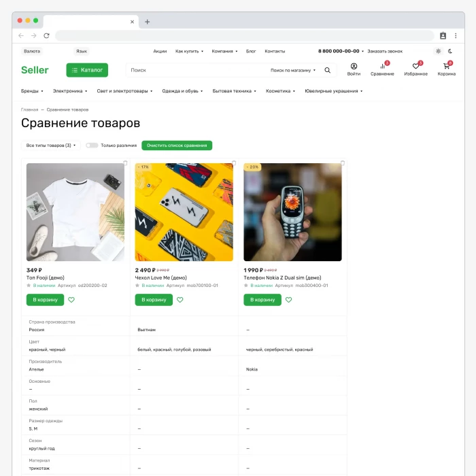Switch to dark theme moon icon
The width and height of the screenshot is (476, 476).
click(x=450, y=51)
